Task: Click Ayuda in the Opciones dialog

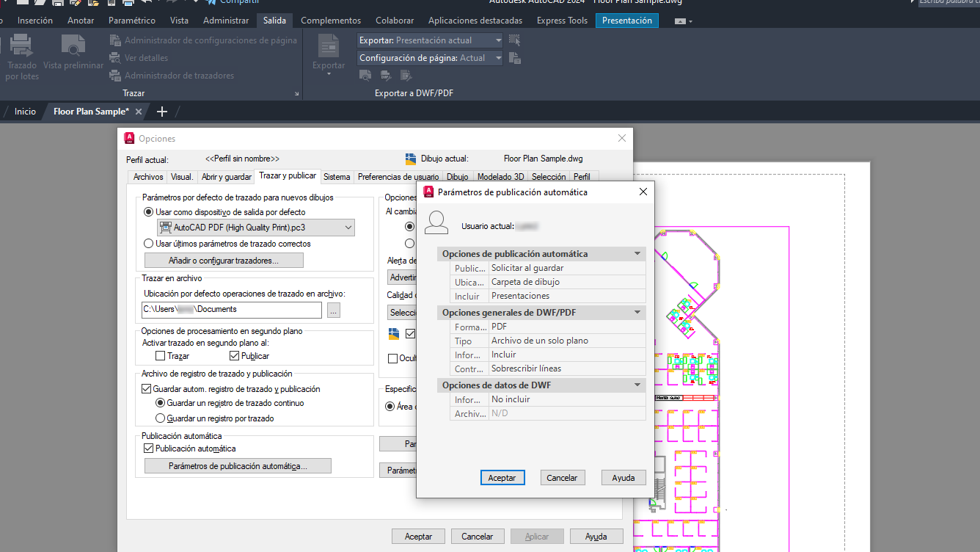Action: (596, 537)
